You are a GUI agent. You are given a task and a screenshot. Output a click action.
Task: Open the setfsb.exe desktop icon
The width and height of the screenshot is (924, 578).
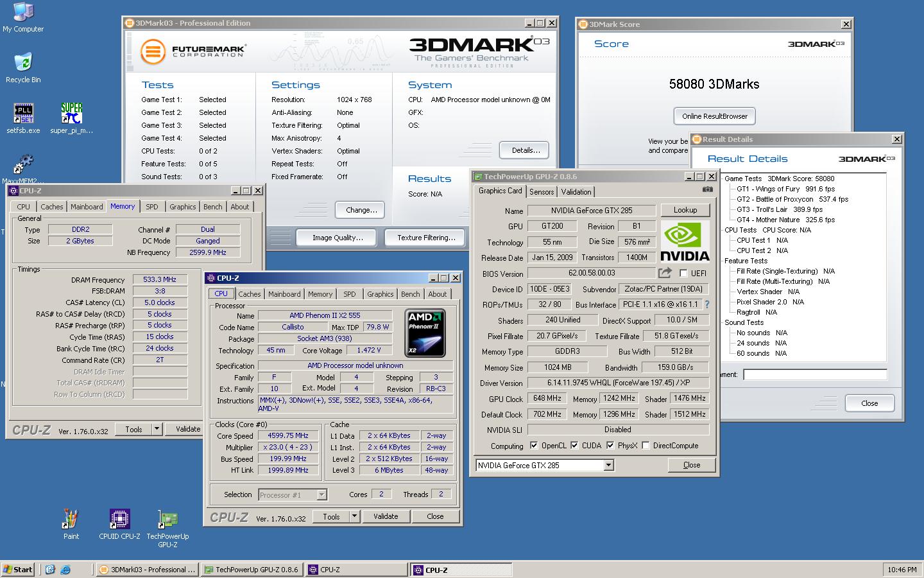click(x=24, y=114)
